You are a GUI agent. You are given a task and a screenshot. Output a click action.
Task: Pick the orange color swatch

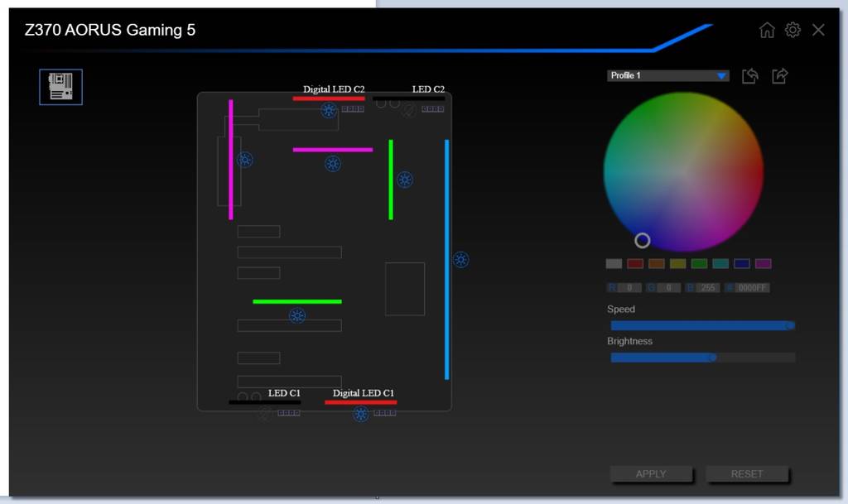click(x=657, y=264)
